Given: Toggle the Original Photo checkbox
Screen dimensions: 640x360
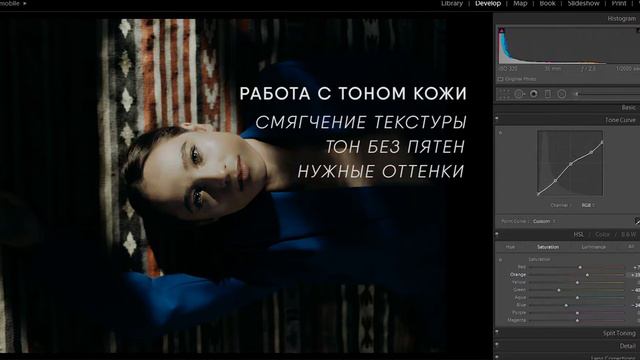Looking at the screenshot, I should (x=500, y=79).
